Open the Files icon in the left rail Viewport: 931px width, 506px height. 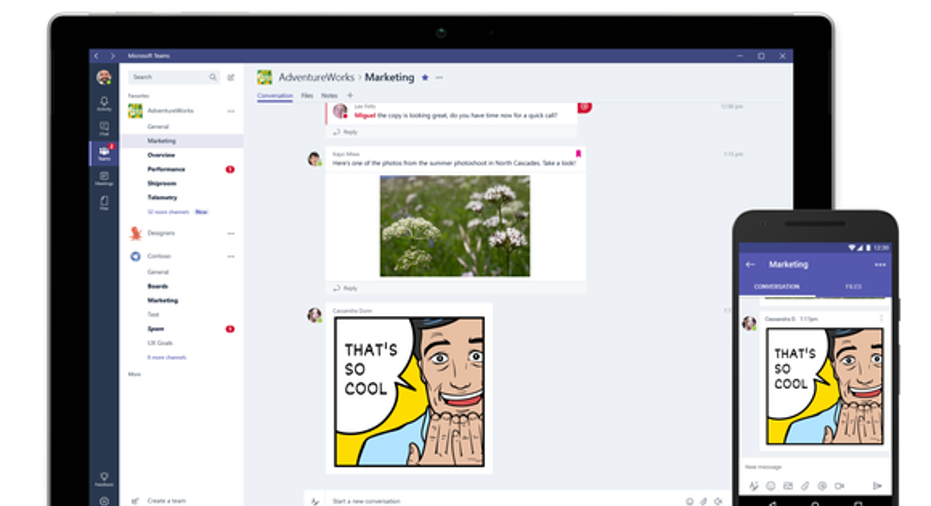104,203
